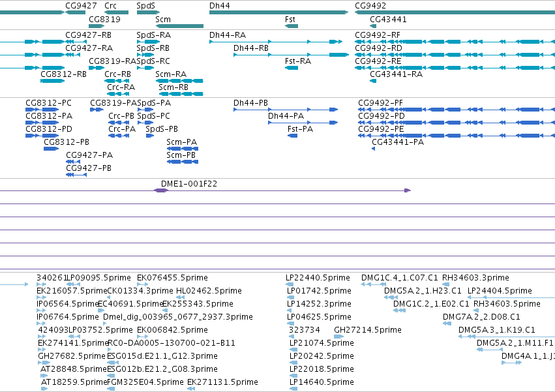
Task: Select EST LP22440.5prime
Action: click(x=290, y=284)
